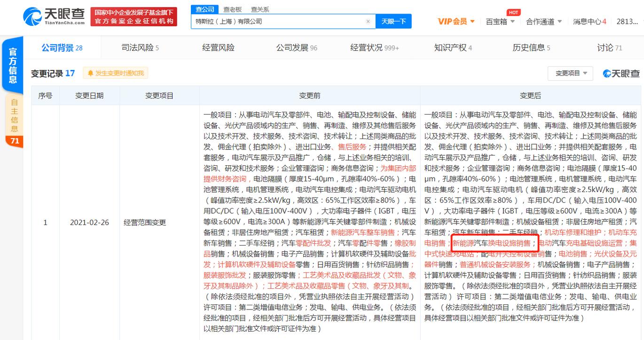Open the 经营风险 tab
This screenshot has width=644, height=340.
[x=219, y=47]
